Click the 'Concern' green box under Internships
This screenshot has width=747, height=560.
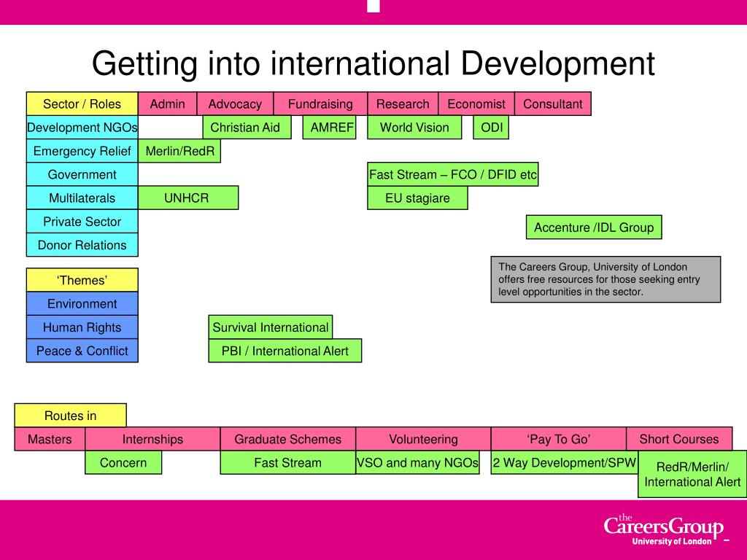tap(123, 462)
